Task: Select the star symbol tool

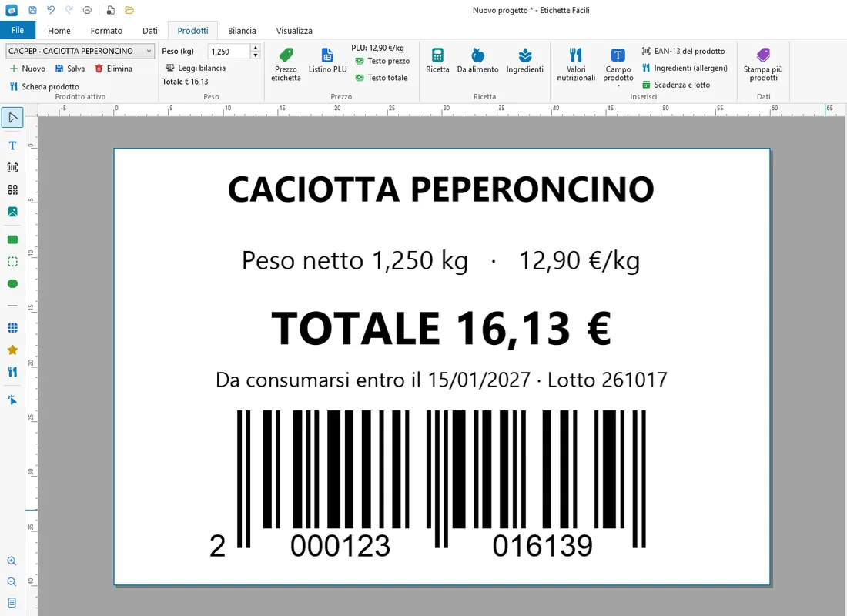Action: [x=12, y=350]
